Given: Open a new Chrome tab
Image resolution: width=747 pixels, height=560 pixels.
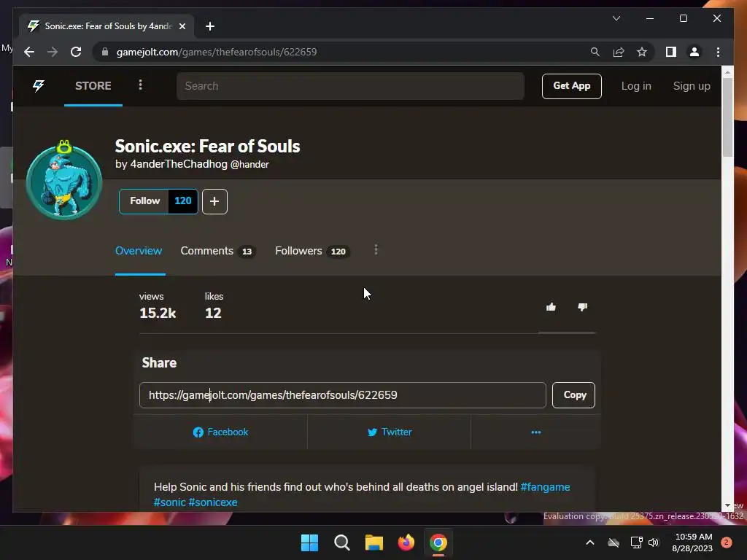Looking at the screenshot, I should 209,26.
